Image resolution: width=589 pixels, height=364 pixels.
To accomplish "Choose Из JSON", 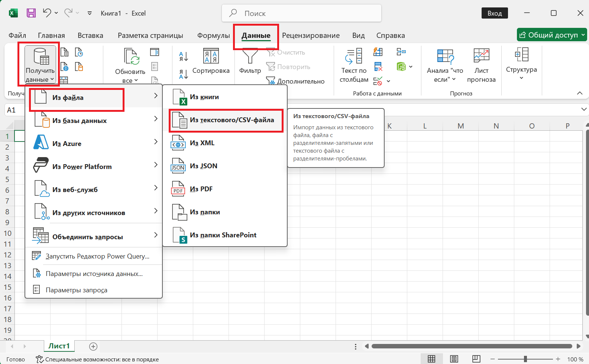I will (x=225, y=166).
